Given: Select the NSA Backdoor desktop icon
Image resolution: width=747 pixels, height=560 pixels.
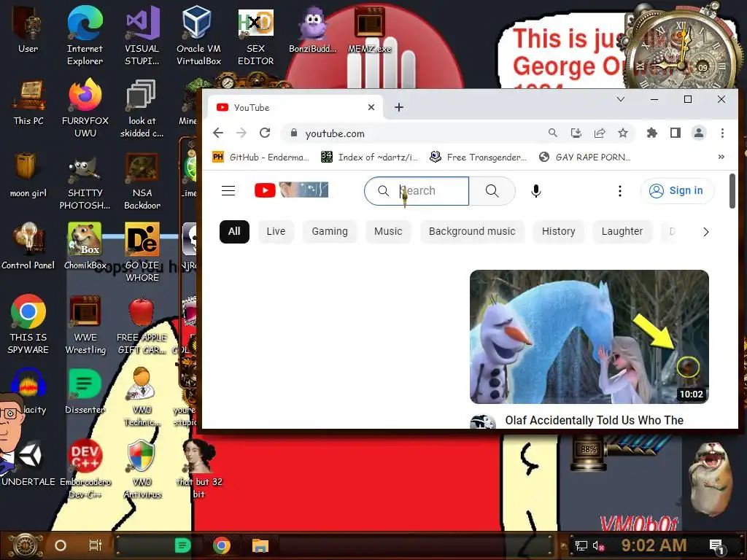Looking at the screenshot, I should coord(142,180).
